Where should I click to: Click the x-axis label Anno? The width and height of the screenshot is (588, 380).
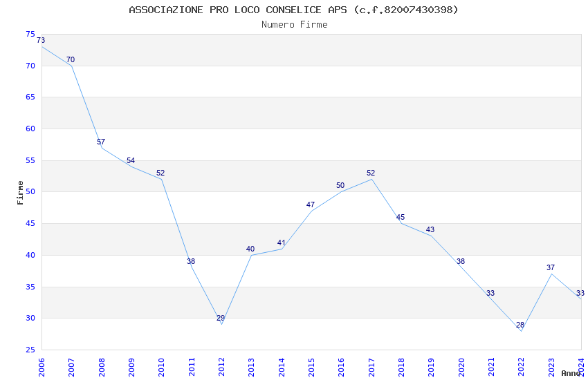(571, 373)
